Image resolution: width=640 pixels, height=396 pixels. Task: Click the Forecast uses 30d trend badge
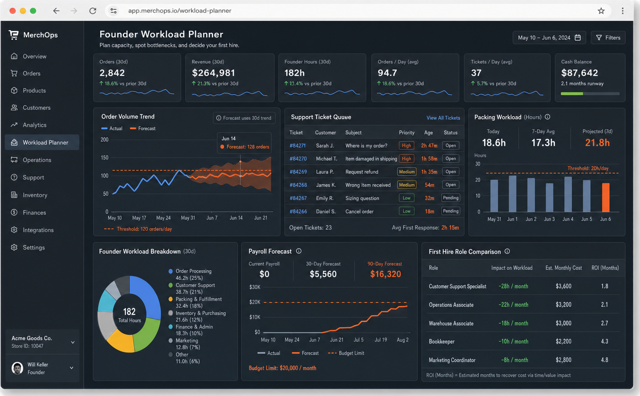pyautogui.click(x=244, y=118)
